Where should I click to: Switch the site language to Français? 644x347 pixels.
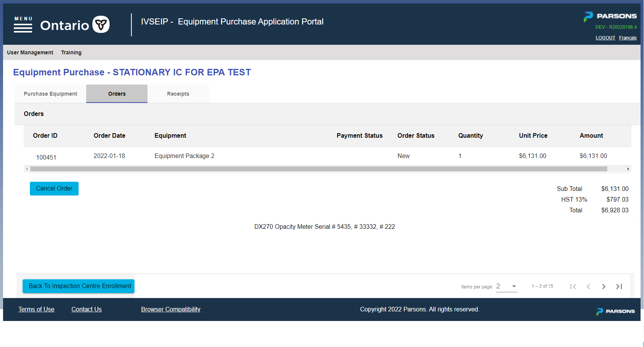coord(628,38)
